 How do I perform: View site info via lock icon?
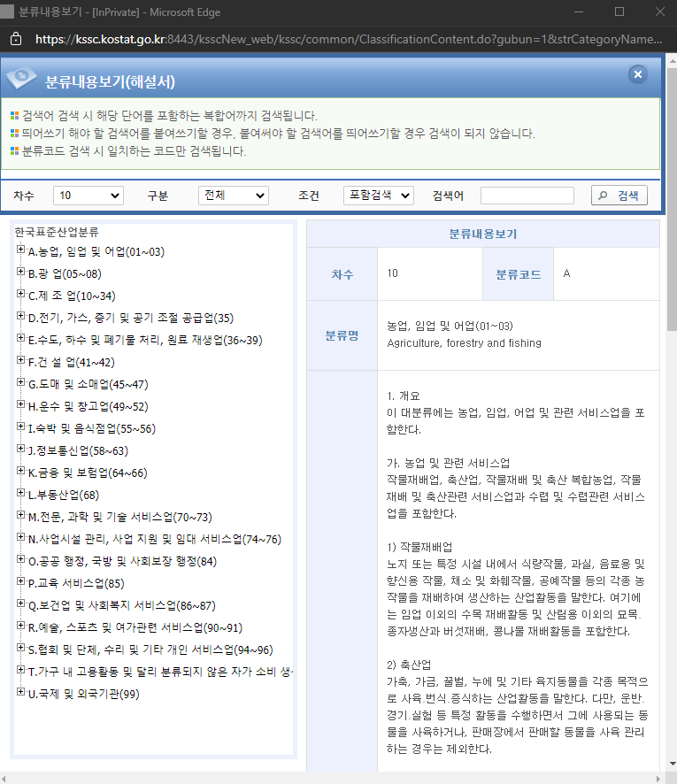16,39
